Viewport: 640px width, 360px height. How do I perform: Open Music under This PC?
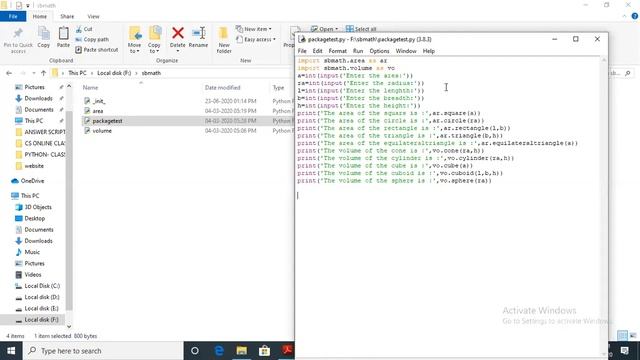tap(32, 252)
